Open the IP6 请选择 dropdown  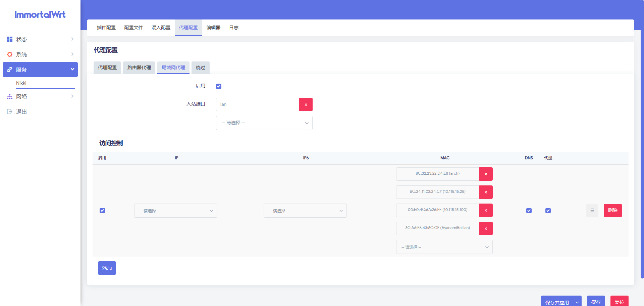tap(305, 211)
